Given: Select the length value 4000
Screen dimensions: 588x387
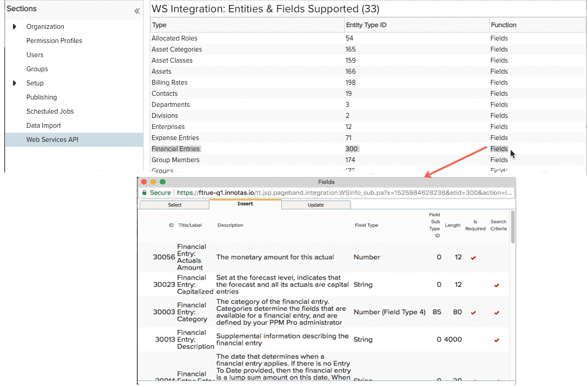Looking at the screenshot, I should pos(453,339).
